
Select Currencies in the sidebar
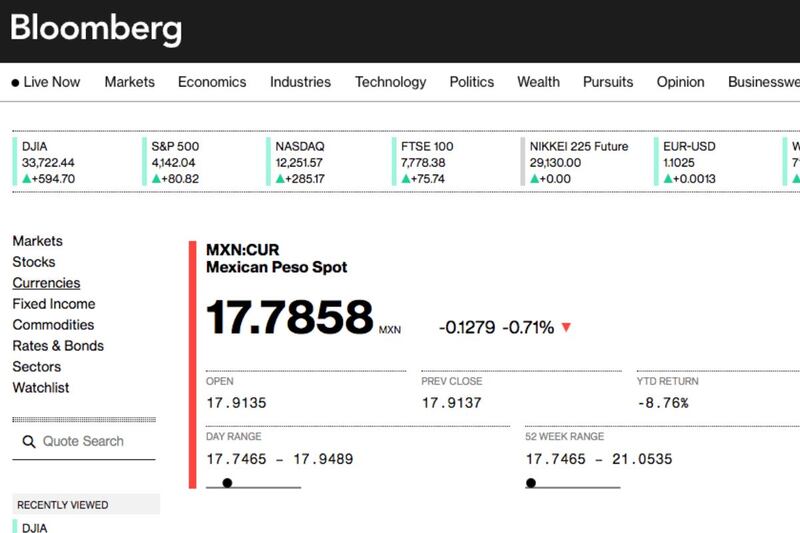(46, 283)
